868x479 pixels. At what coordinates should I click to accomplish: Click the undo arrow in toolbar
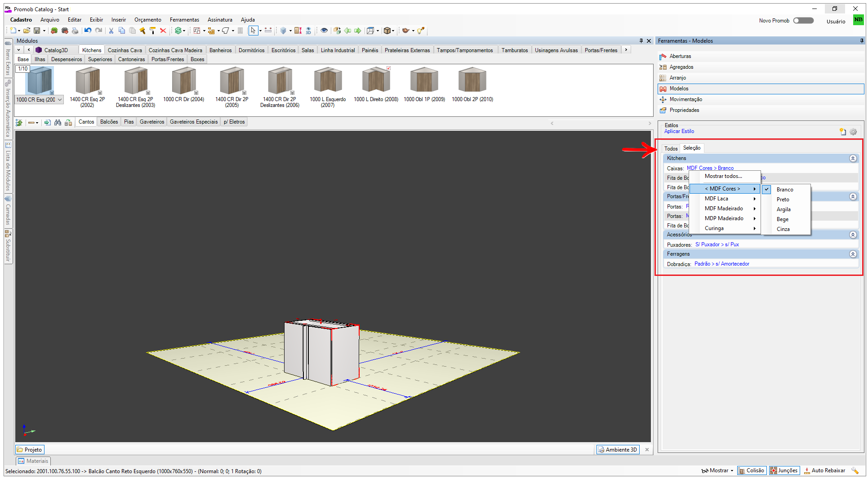pos(88,31)
